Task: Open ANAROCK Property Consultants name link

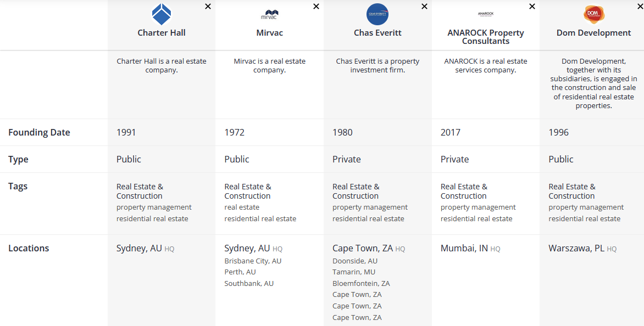Action: pos(486,37)
